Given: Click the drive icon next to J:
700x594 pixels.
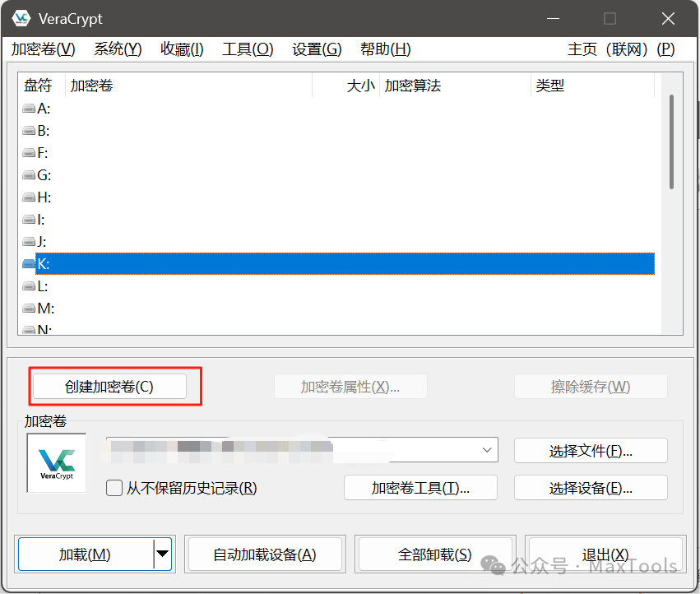Looking at the screenshot, I should pyautogui.click(x=29, y=242).
